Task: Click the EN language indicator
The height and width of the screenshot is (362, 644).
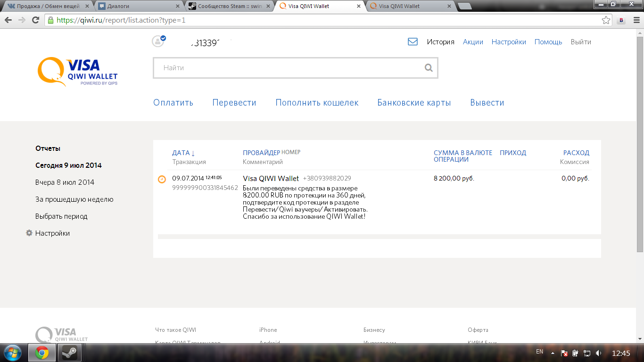Action: [540, 352]
